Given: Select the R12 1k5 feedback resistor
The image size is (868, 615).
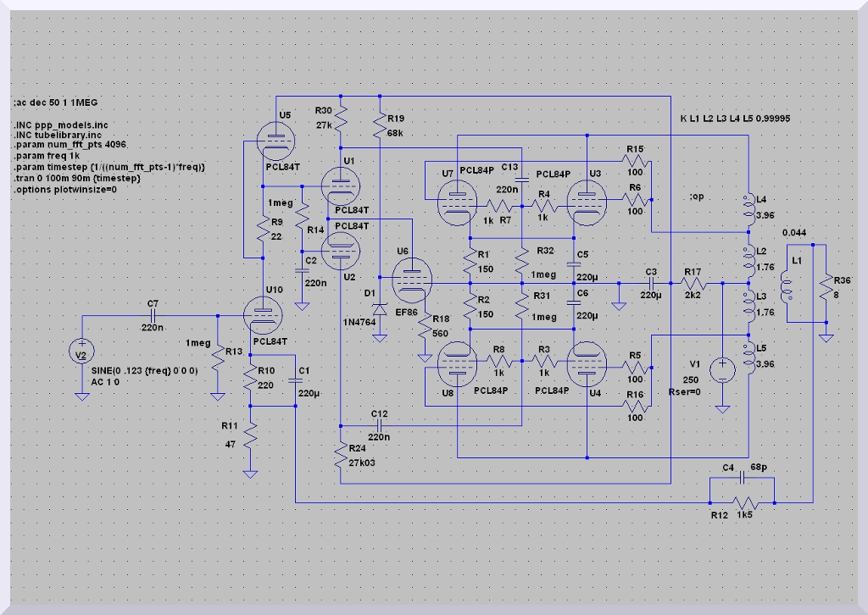Looking at the screenshot, I should click(743, 503).
